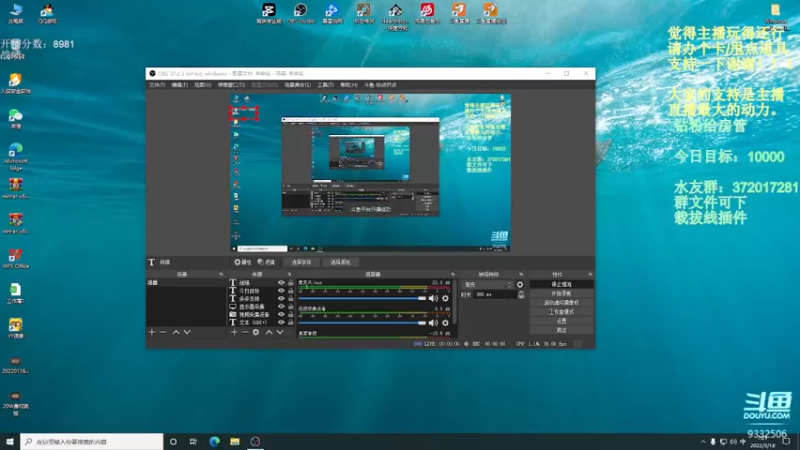800x450 pixels.
Task: Switch to OBS taskbar icon
Action: tap(255, 441)
